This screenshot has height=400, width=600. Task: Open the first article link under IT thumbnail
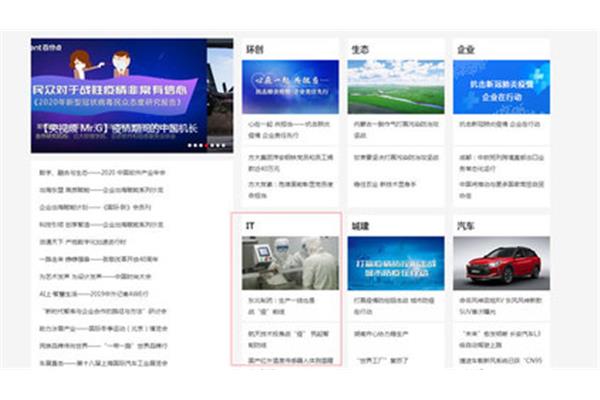pos(281,306)
